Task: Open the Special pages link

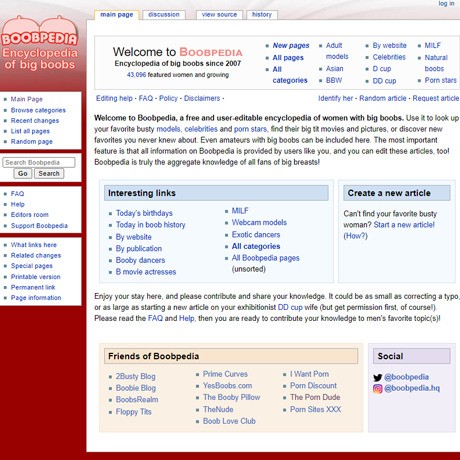Action: (32, 266)
